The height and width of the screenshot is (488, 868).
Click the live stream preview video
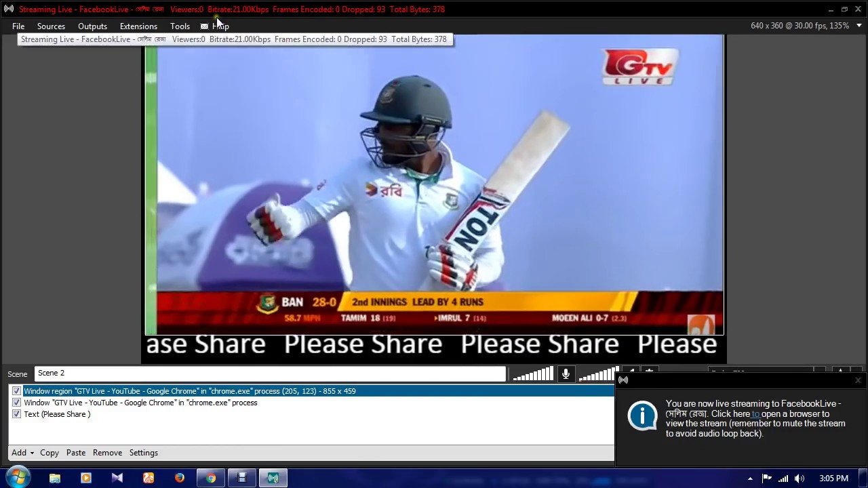pyautogui.click(x=434, y=184)
